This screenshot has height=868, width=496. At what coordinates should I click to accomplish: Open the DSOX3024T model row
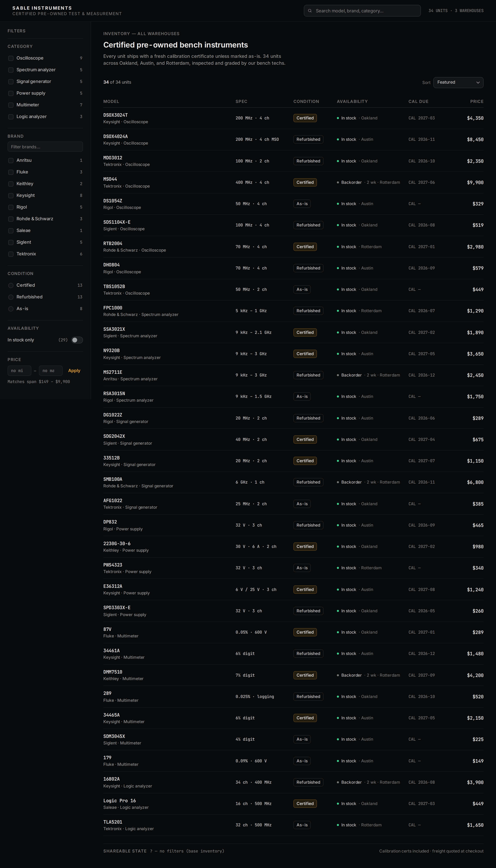click(293, 118)
